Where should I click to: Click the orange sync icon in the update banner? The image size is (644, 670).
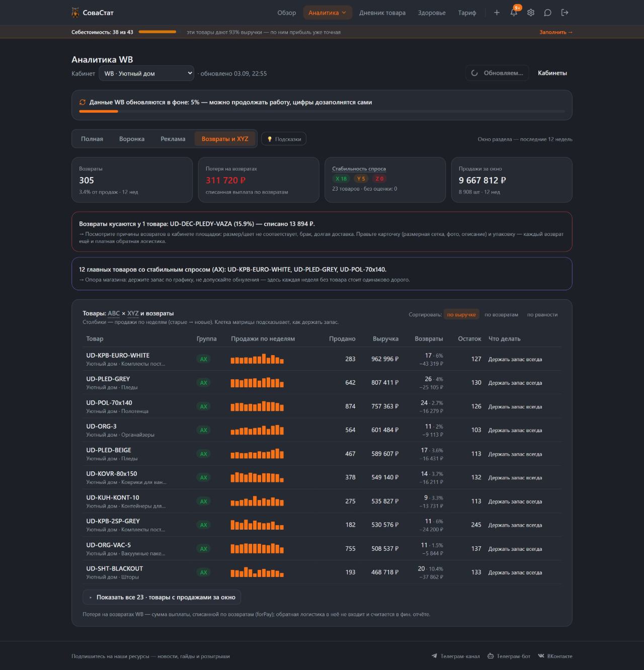(83, 102)
